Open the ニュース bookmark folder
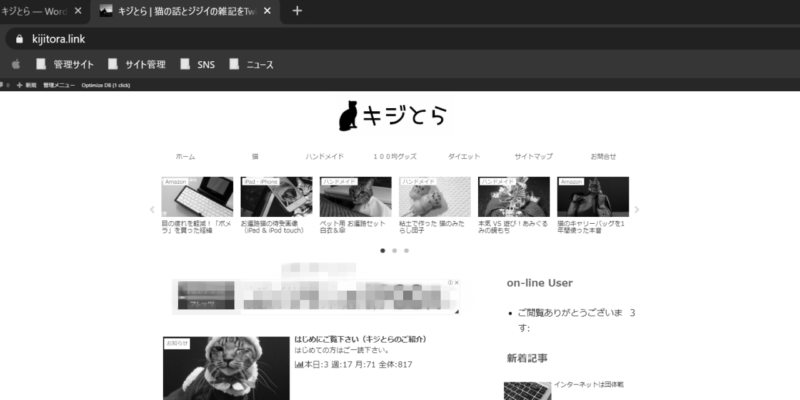The image size is (800, 400). (252, 64)
